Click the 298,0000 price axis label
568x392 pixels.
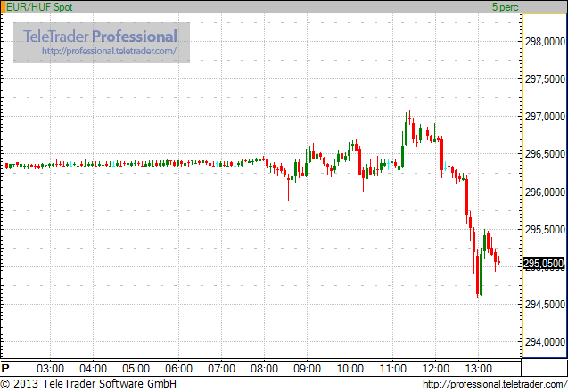(x=545, y=42)
